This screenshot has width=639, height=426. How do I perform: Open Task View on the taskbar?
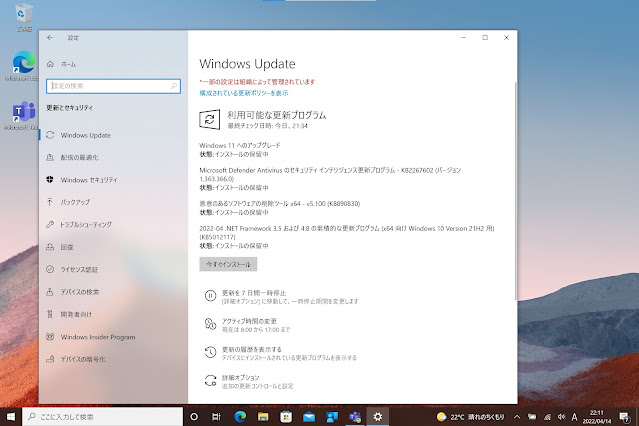tap(216, 417)
